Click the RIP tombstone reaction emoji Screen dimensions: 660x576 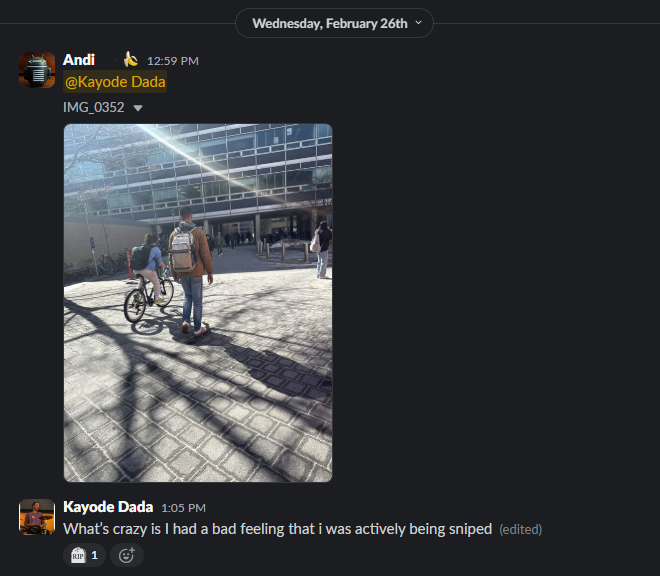point(78,555)
